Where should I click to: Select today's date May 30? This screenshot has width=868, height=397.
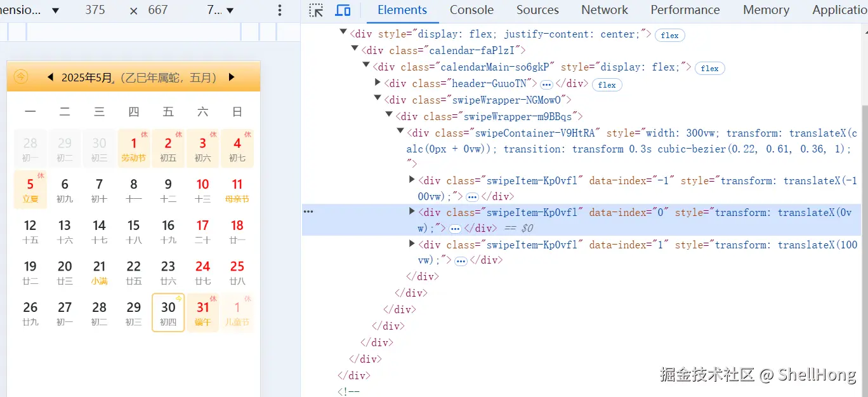168,313
